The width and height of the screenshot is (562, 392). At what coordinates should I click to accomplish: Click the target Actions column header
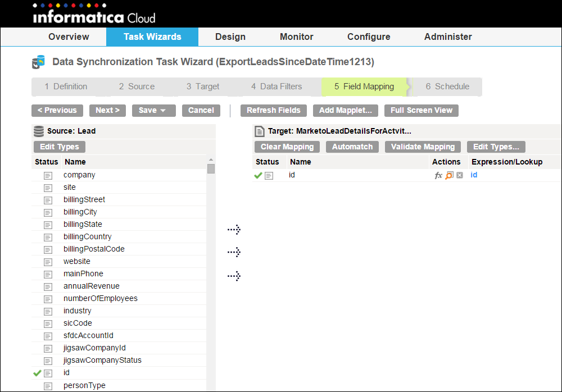(x=446, y=162)
